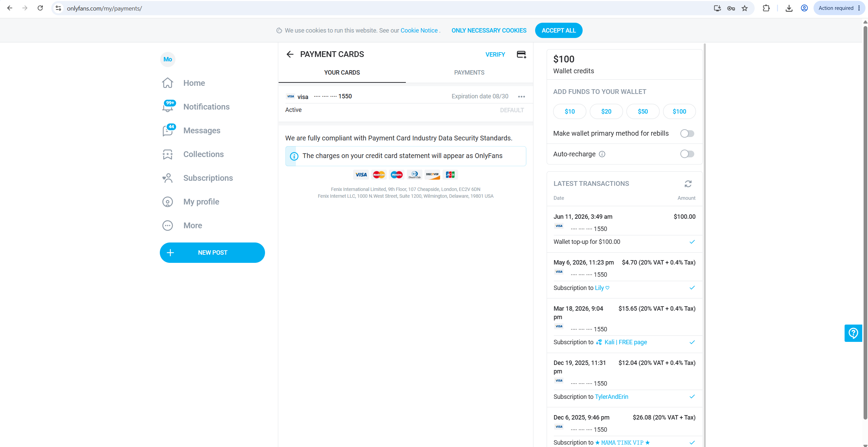
Task: Add $50 to the wallet
Action: click(x=643, y=112)
